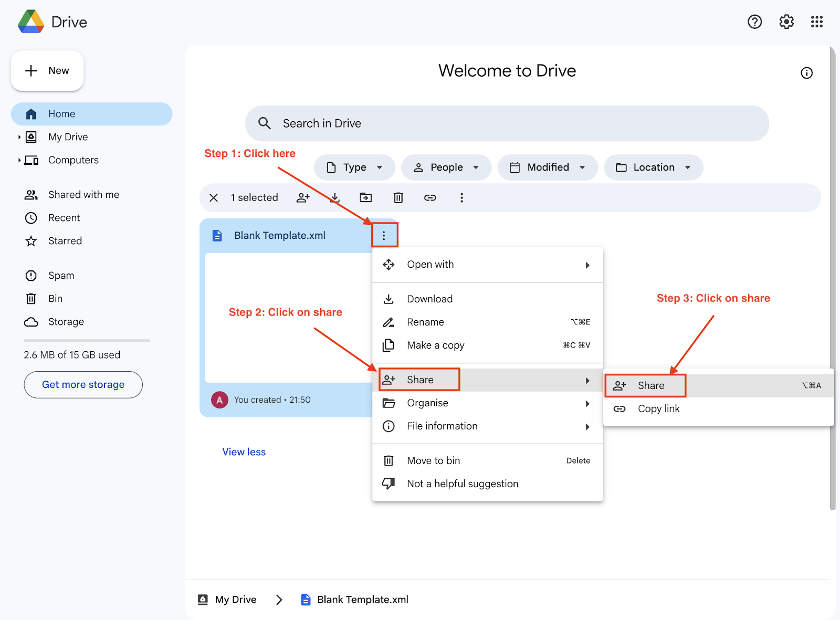Choose Not a helpful suggestion

coord(488,484)
